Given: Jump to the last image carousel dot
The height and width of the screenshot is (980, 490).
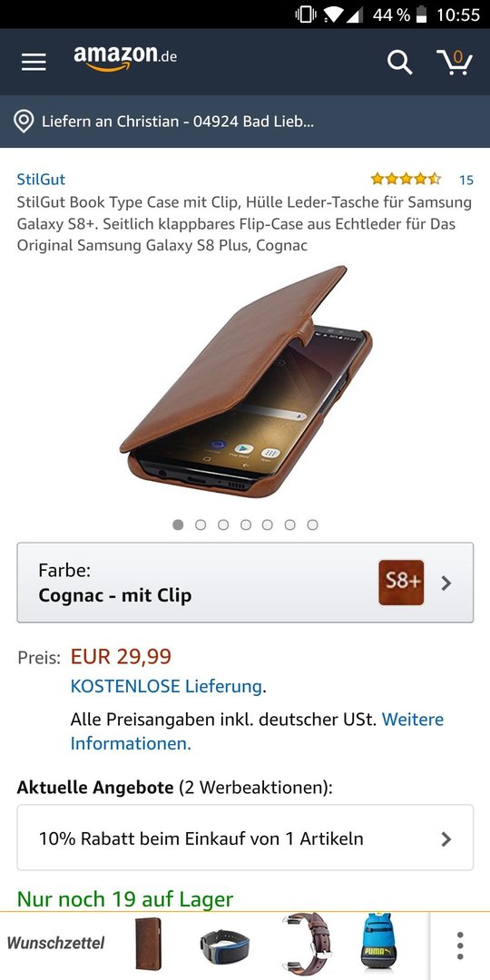Looking at the screenshot, I should [x=312, y=525].
